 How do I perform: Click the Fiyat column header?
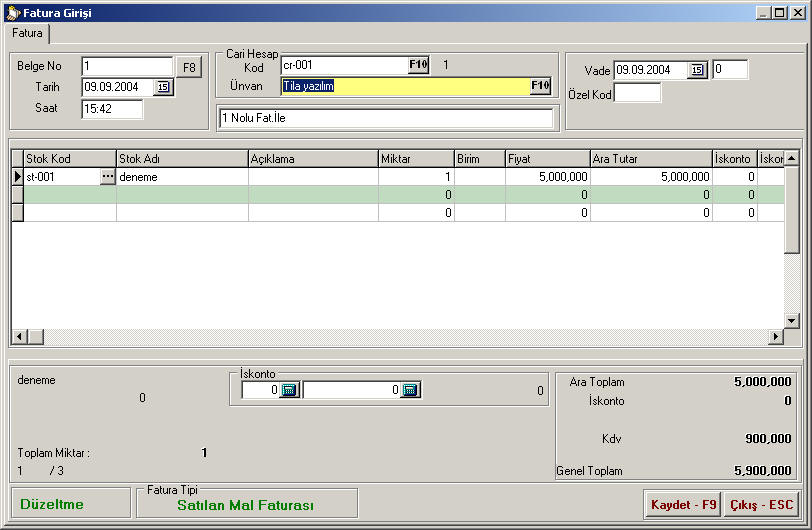point(546,159)
